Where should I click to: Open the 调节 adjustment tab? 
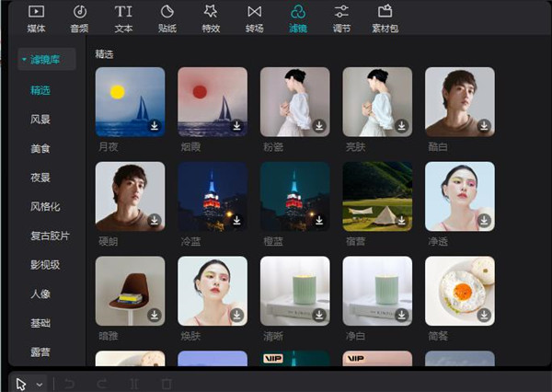coord(341,18)
